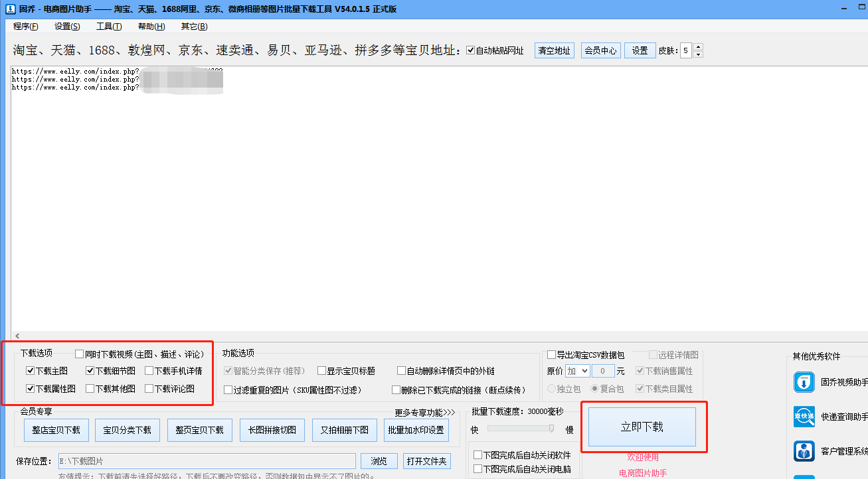Viewport: 868px width, 479px height.
Task: Click the 设置 button beside 会员中心
Action: click(x=640, y=50)
